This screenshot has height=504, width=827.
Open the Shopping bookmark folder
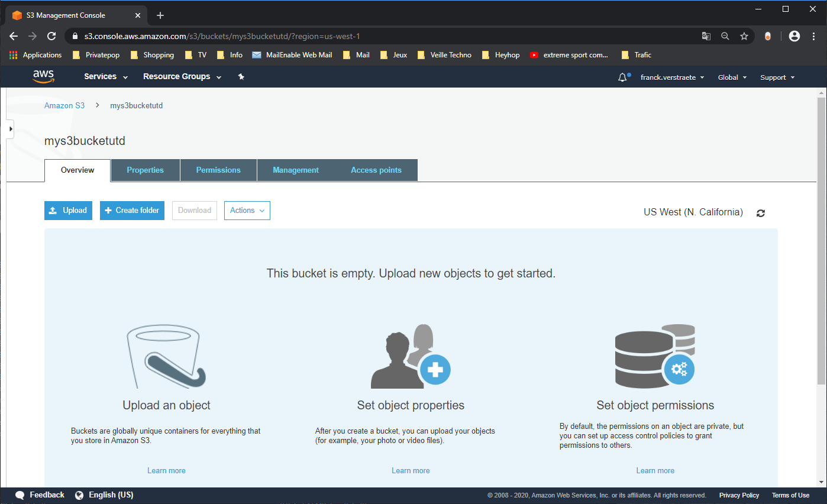151,55
